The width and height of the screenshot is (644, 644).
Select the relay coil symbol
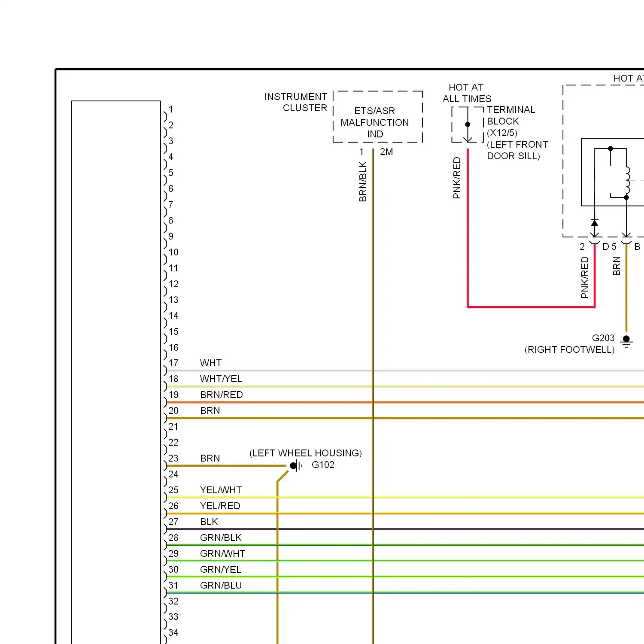pos(628,180)
